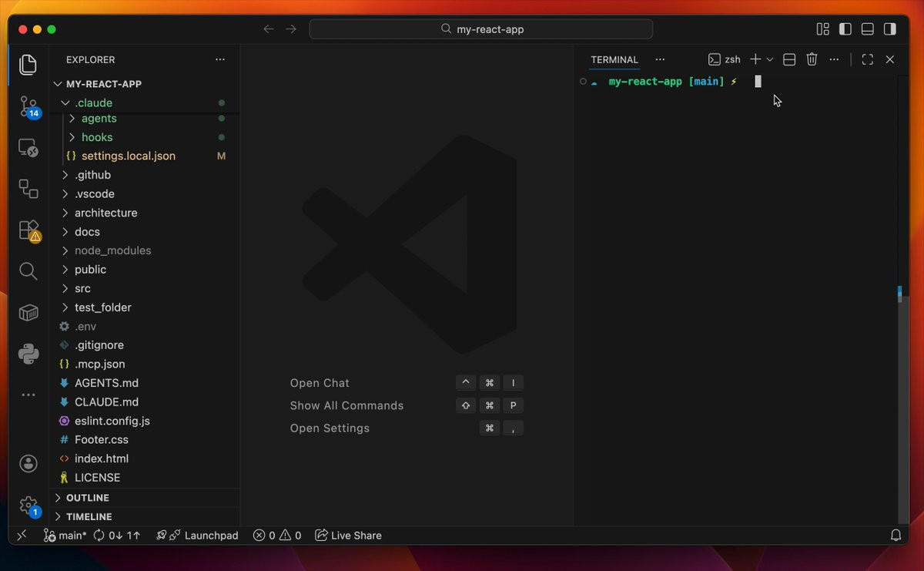The width and height of the screenshot is (924, 571).
Task: Expand the node_modules folder
Action: [x=145, y=250]
